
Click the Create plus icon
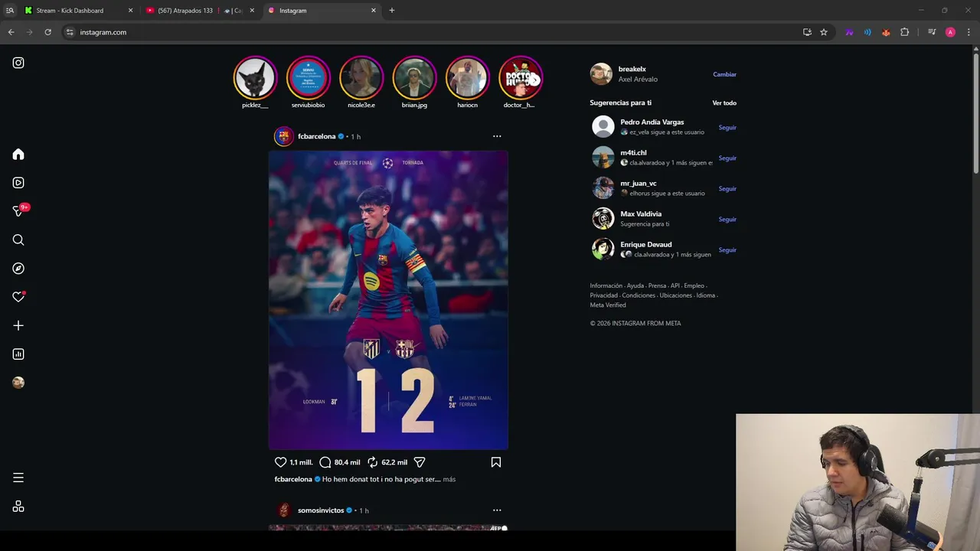18,325
